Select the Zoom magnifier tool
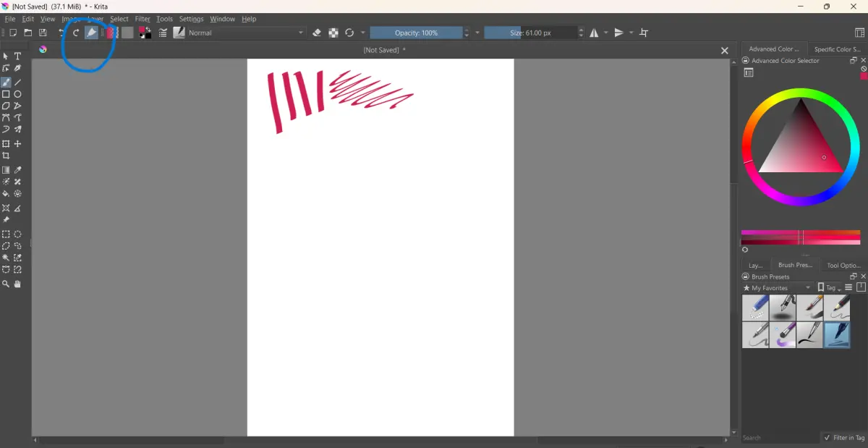Viewport: 868px width, 448px height. tap(6, 284)
